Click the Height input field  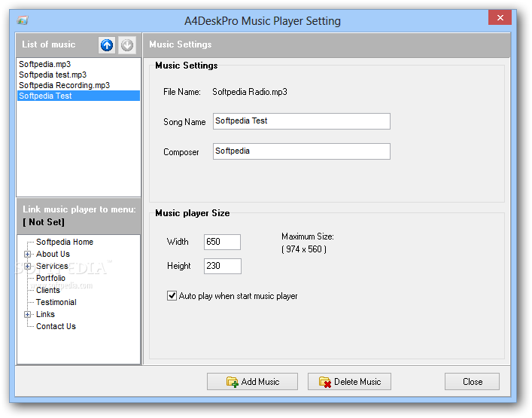pos(223,266)
